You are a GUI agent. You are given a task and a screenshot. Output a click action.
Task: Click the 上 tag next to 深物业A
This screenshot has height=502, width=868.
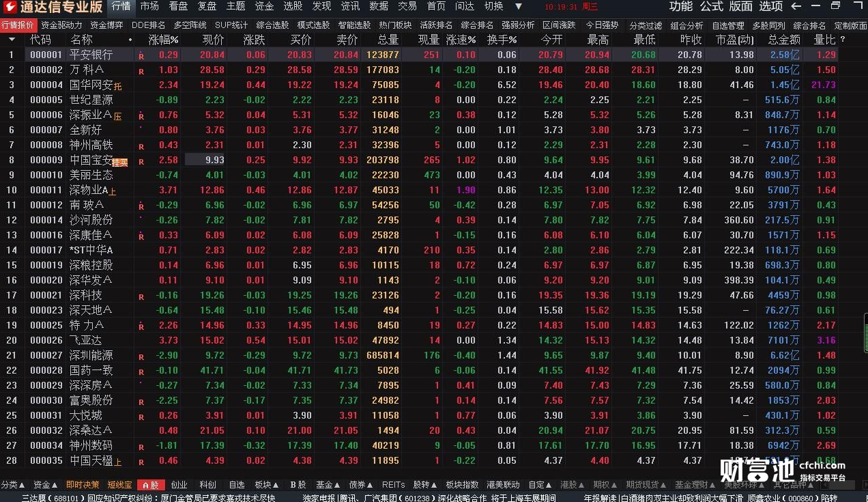coord(113,192)
